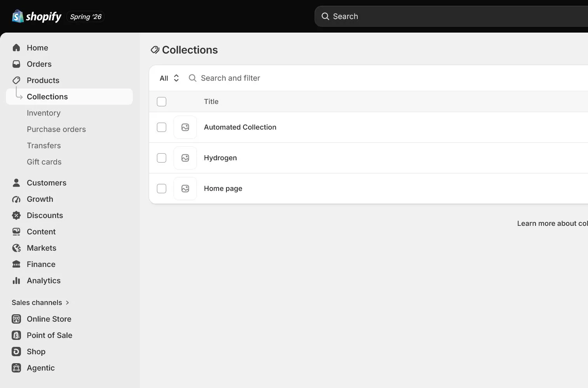Click the Markets globe icon
The image size is (588, 388).
click(16, 248)
